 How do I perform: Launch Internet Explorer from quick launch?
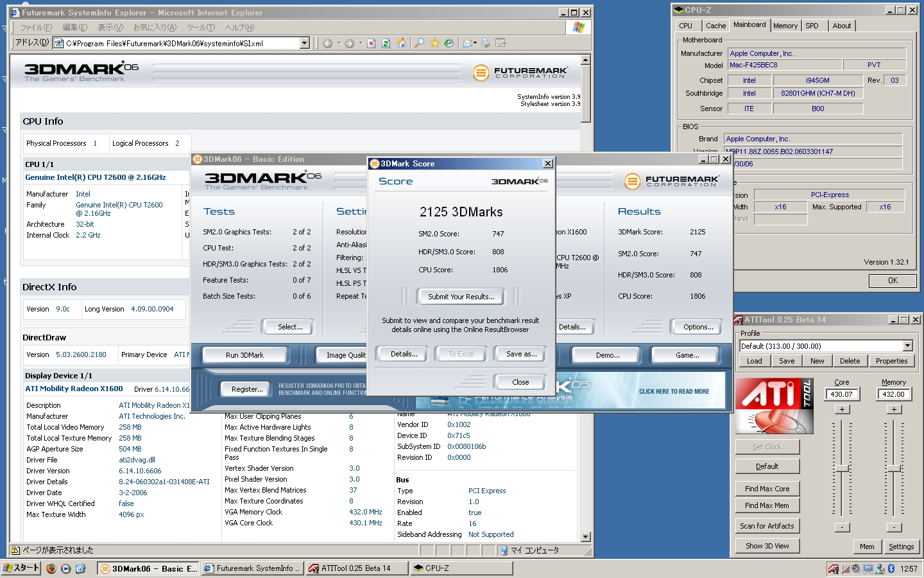tap(80, 568)
